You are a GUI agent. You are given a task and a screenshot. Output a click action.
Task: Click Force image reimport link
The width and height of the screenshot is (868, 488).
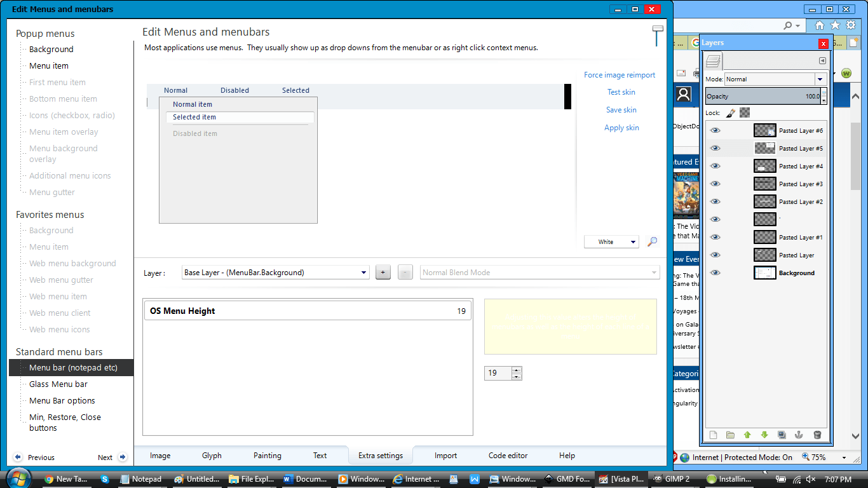click(x=620, y=75)
